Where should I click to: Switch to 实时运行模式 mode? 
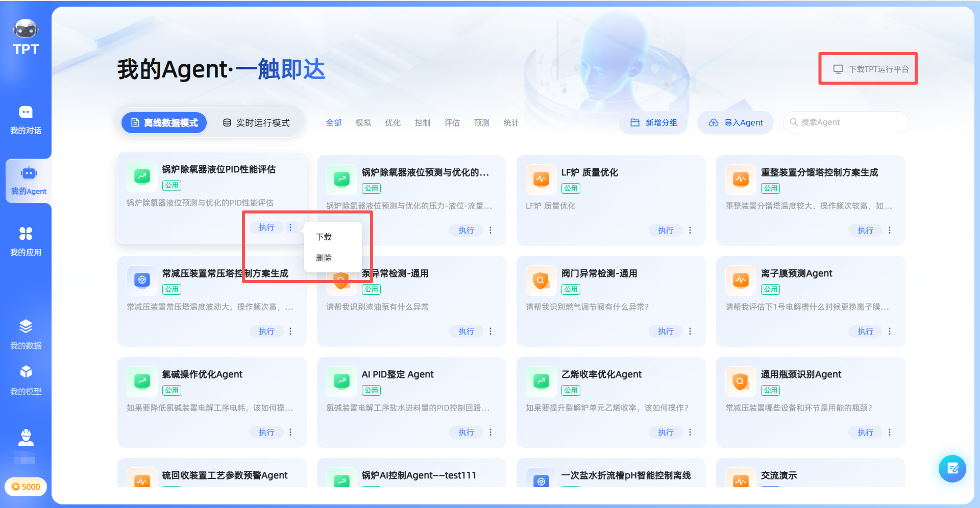[257, 122]
